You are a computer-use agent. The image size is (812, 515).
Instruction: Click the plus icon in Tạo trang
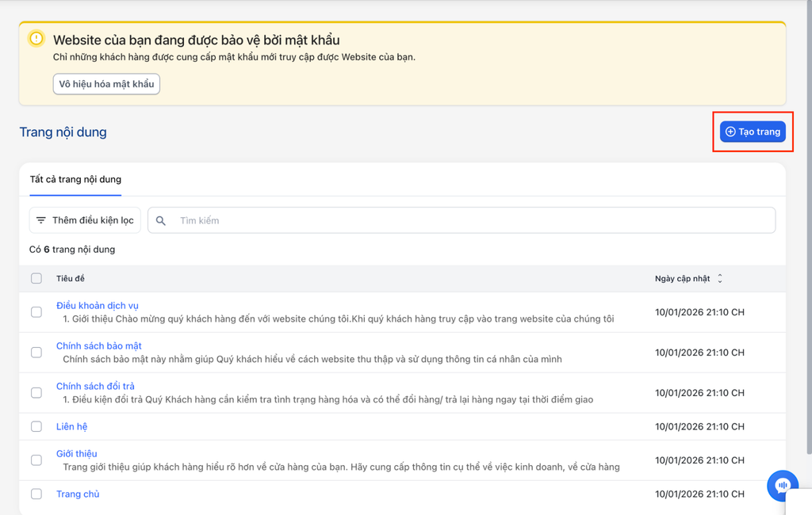coord(730,132)
